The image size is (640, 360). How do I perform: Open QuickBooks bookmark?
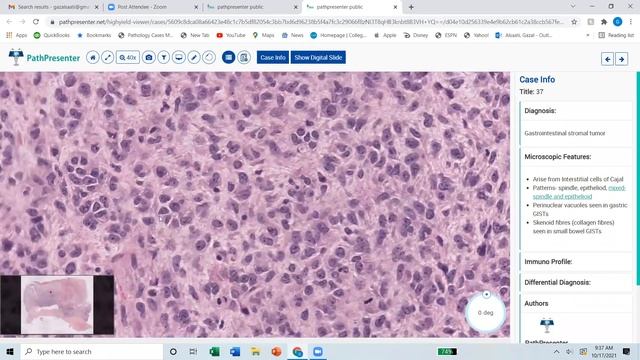(x=52, y=36)
